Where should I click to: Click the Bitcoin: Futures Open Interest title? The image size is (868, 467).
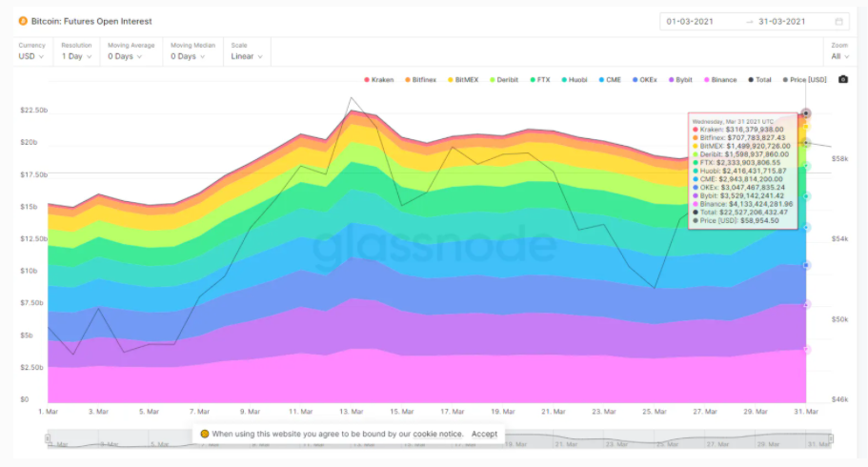pos(91,21)
